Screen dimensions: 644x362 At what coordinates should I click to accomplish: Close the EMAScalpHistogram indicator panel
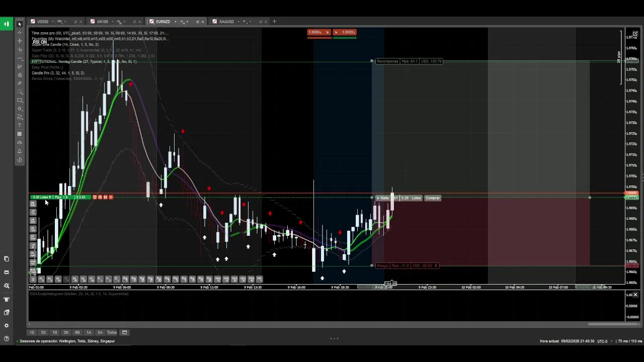click(x=635, y=295)
